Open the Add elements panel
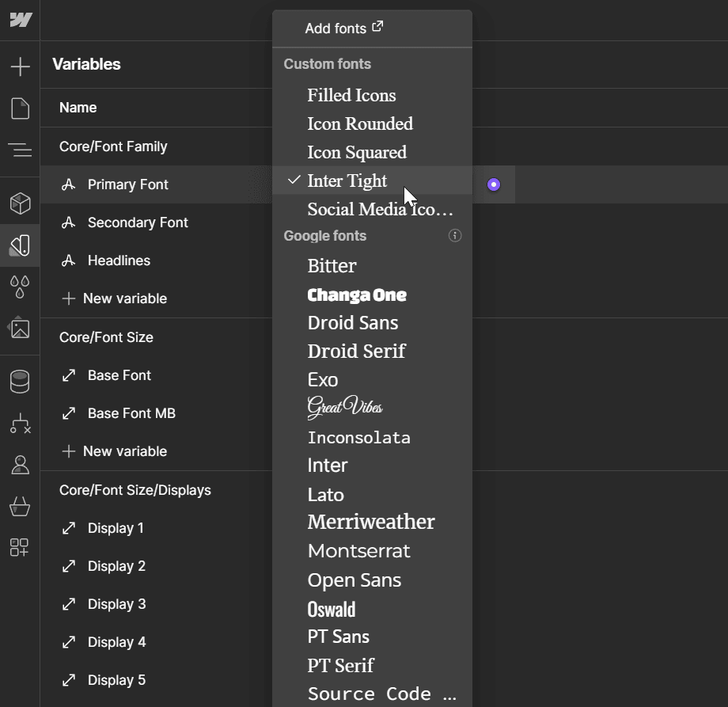Image resolution: width=728 pixels, height=707 pixels. [x=20, y=67]
